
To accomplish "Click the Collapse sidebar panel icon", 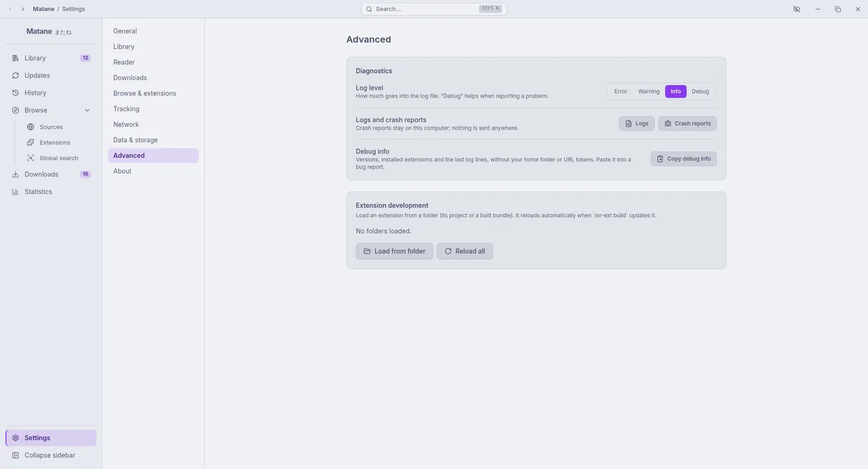I will [x=16, y=455].
